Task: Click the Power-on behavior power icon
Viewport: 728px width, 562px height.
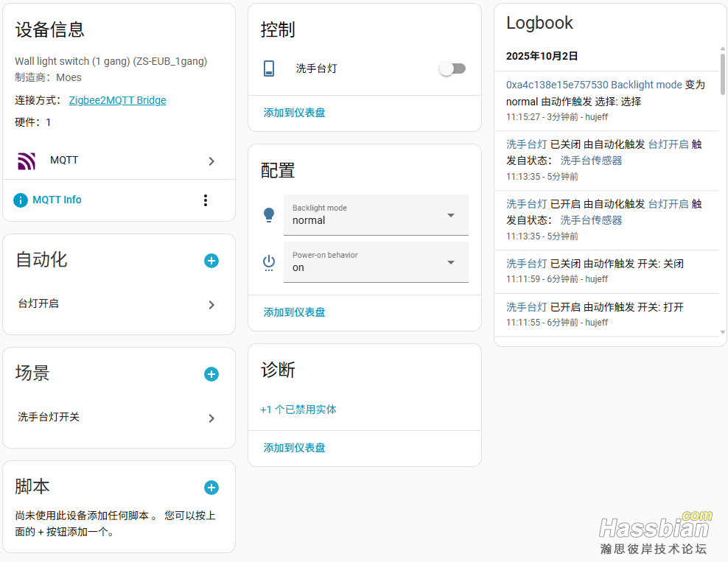Action: coord(269,262)
